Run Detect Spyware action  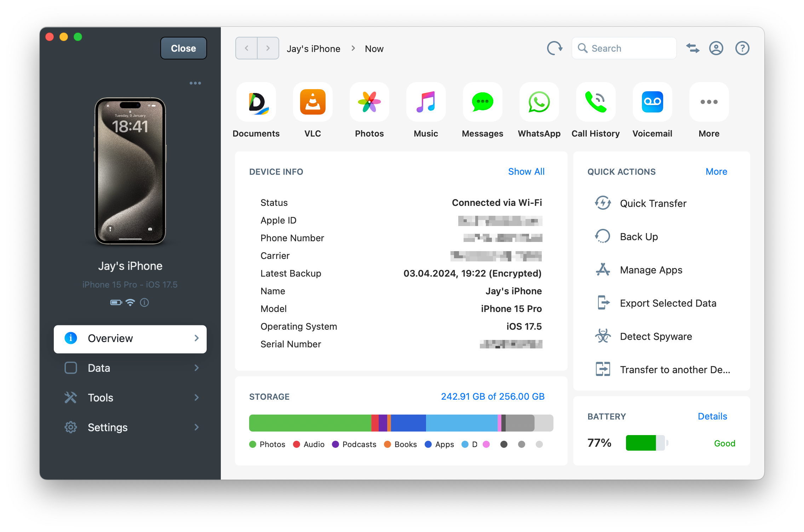pyautogui.click(x=643, y=336)
